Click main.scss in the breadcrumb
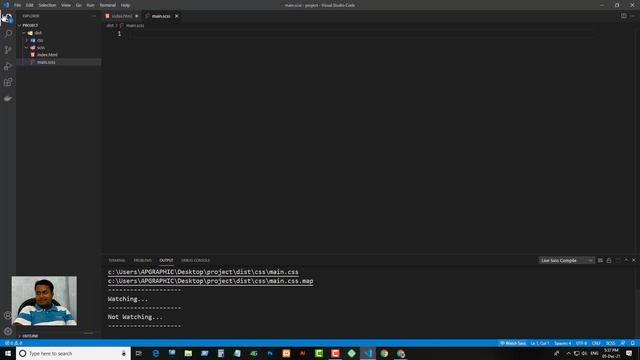The image size is (640, 360). coord(135,25)
